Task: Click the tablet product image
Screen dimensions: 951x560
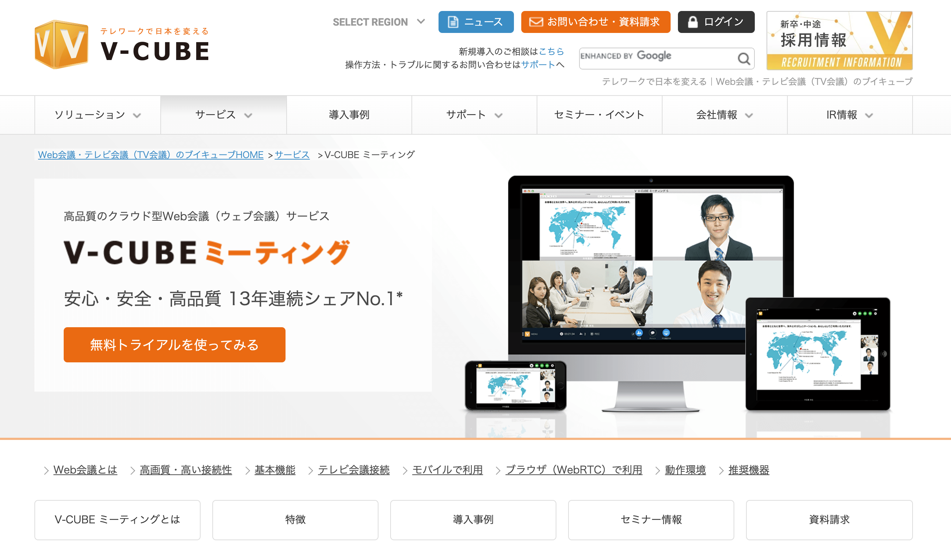Action: coord(817,354)
